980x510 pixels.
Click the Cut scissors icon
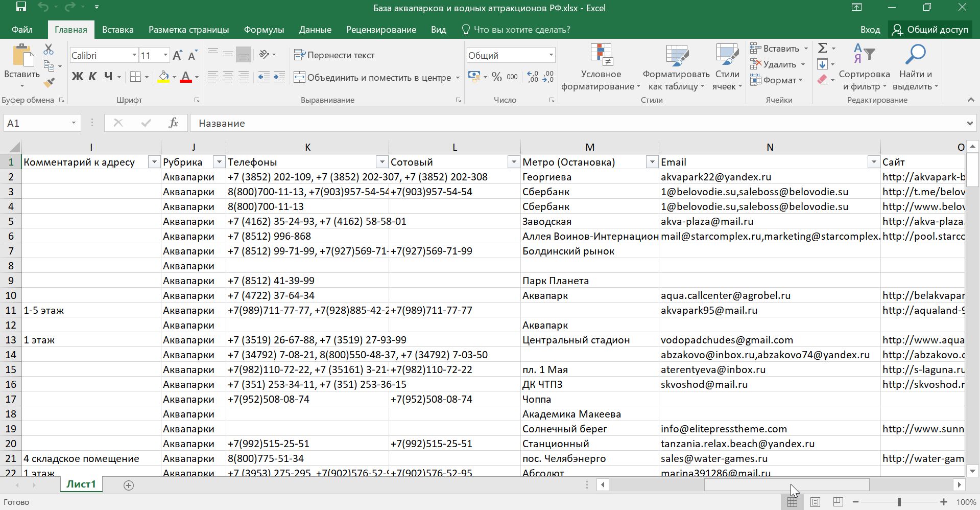(49, 50)
